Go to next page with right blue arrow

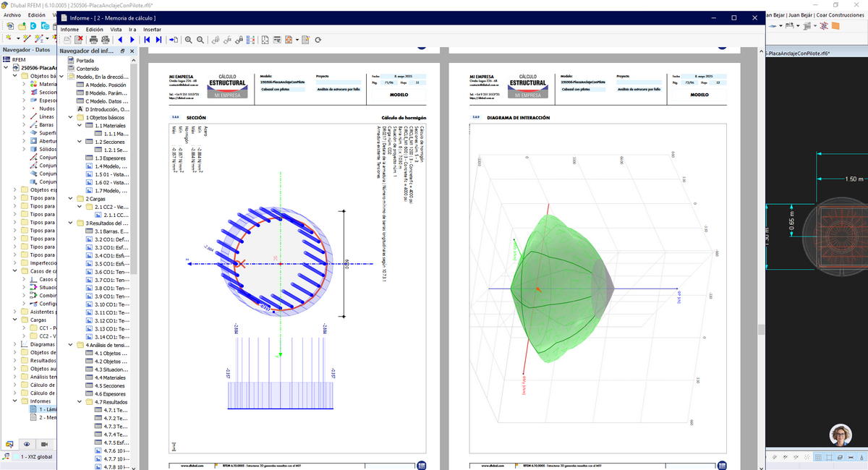[132, 40]
